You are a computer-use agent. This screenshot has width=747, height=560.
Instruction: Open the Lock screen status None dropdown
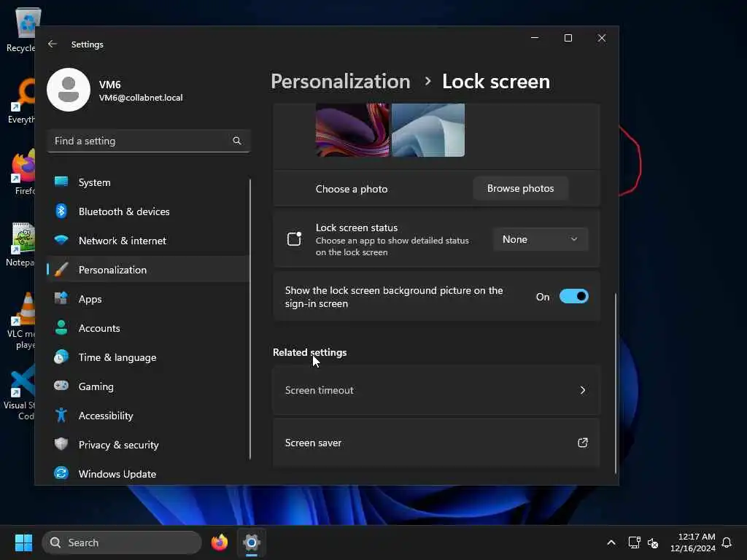(x=541, y=239)
